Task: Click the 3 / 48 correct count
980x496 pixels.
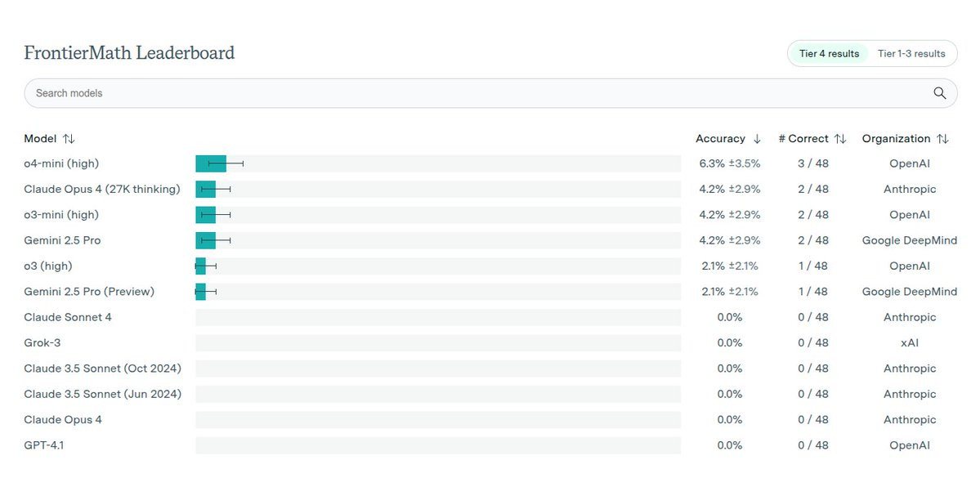Action: (813, 163)
